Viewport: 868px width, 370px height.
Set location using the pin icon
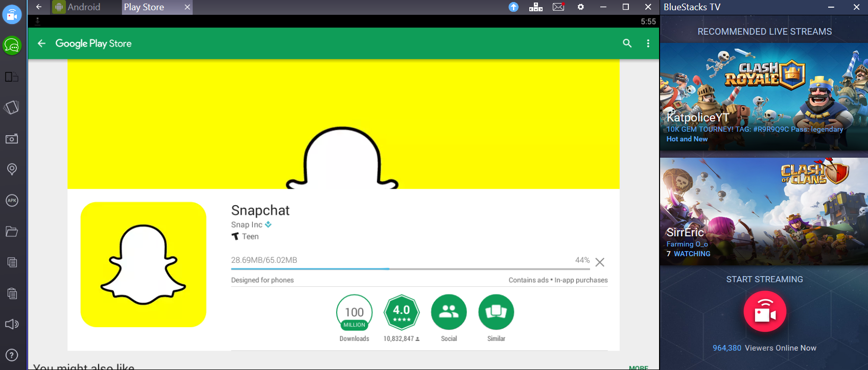tap(12, 169)
